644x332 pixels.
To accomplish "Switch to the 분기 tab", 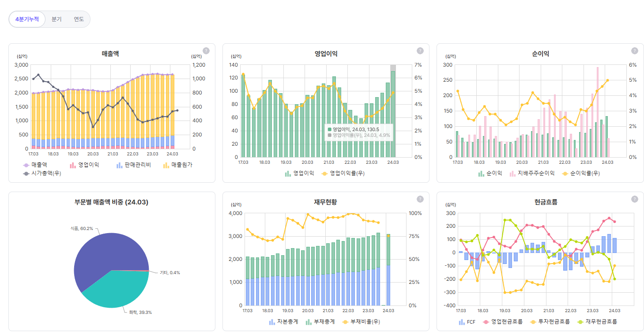I will [56, 19].
